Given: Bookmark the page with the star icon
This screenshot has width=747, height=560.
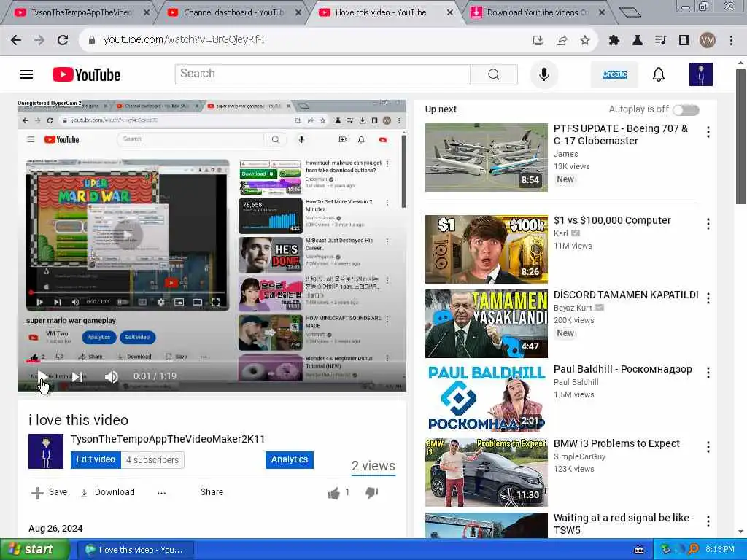Looking at the screenshot, I should point(585,41).
